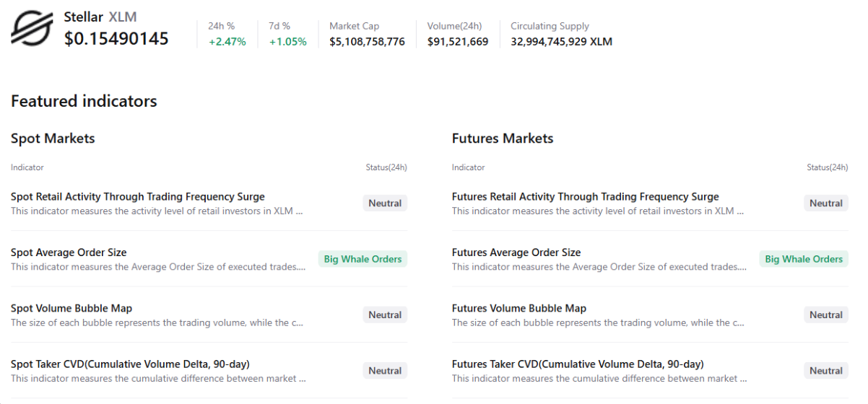Screen dimensions: 868x404
Task: Click Spot Average Order Size Big Whale Orders badge
Action: click(363, 259)
